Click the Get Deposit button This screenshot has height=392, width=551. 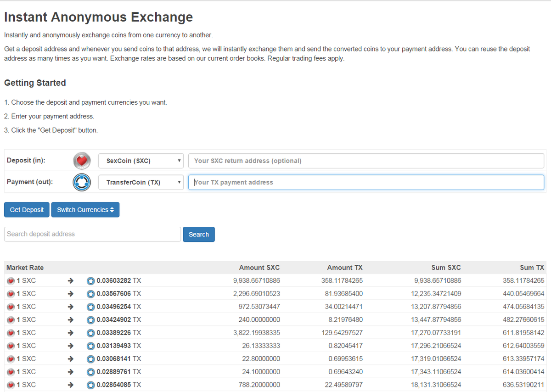point(26,209)
